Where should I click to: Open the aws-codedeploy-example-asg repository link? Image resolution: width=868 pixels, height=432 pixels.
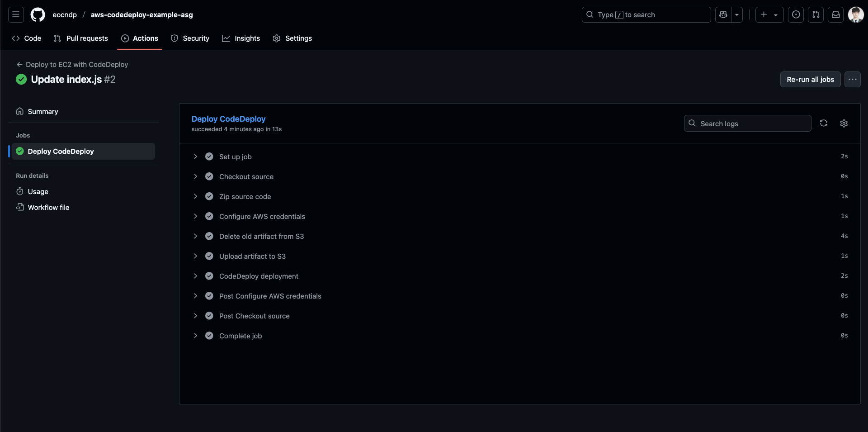142,14
